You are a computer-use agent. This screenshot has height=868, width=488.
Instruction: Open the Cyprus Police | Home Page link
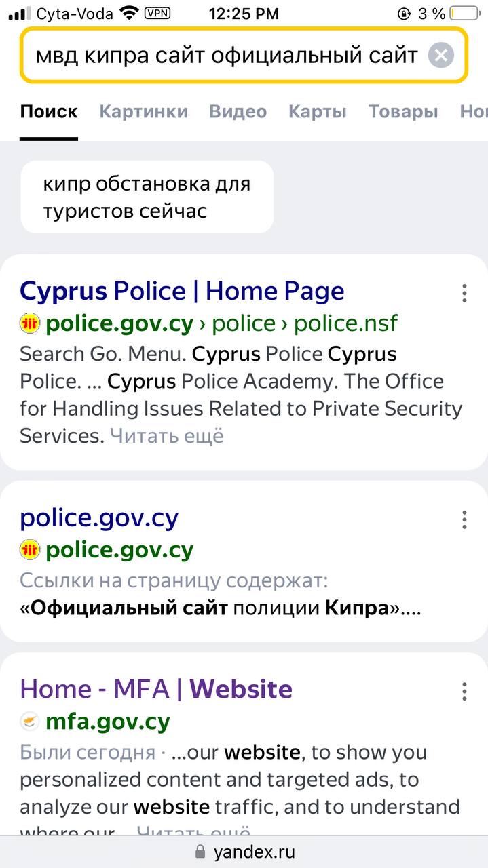click(x=182, y=292)
